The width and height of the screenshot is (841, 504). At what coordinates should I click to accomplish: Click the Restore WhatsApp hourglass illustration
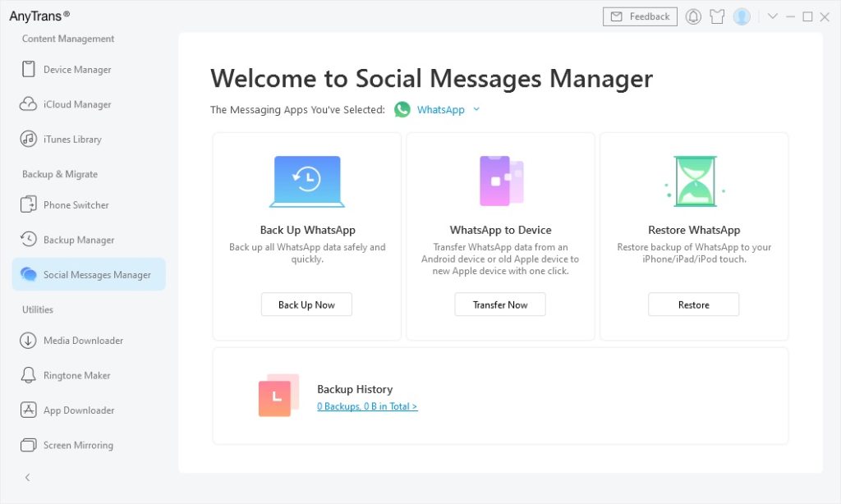coord(695,181)
